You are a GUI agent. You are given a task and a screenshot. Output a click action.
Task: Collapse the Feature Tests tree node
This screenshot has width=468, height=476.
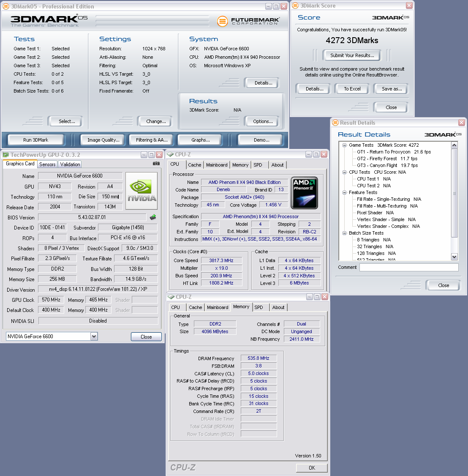click(x=344, y=192)
